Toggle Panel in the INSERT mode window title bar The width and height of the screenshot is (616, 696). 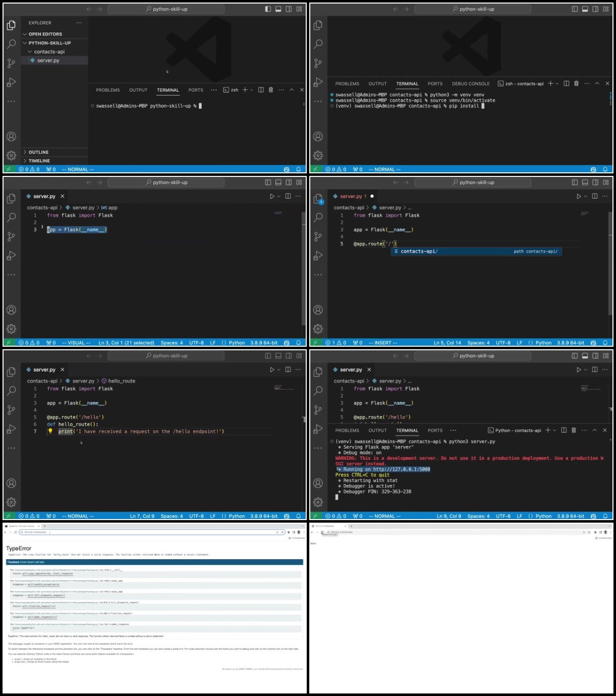click(585, 182)
